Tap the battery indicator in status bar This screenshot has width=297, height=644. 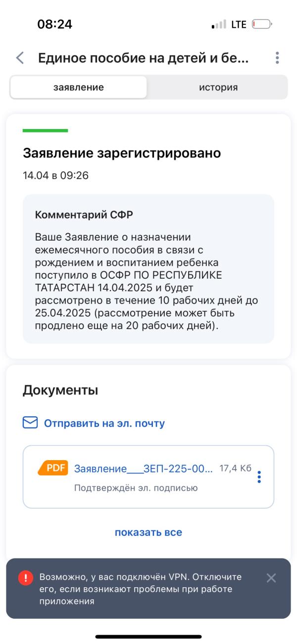coord(262,24)
